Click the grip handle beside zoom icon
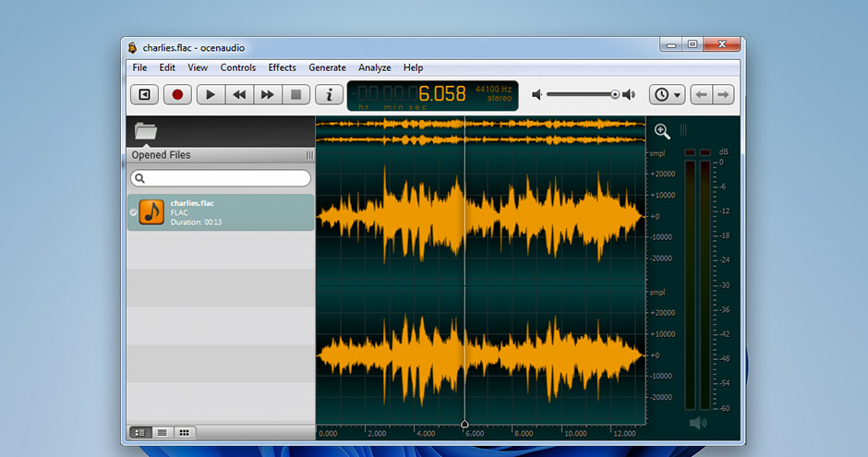Viewport: 868px width, 457px height. [683, 129]
